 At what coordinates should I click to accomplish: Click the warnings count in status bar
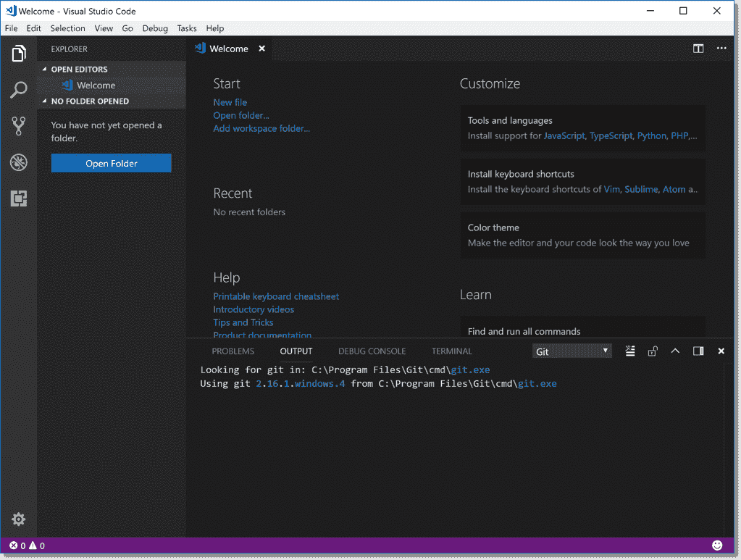37,546
